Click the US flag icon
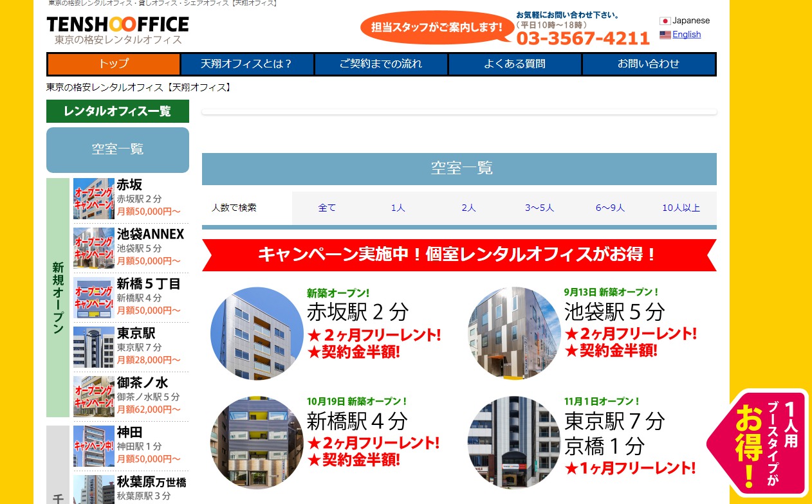 click(665, 35)
